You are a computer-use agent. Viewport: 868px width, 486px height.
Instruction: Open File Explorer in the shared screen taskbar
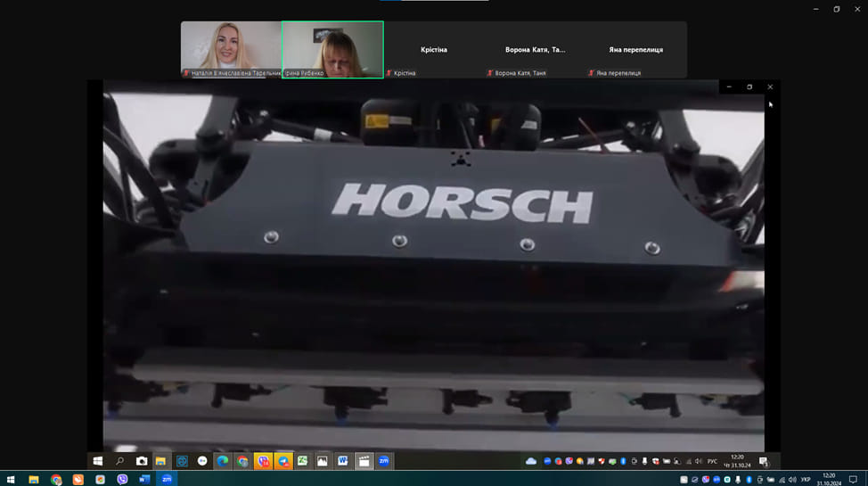click(x=160, y=461)
